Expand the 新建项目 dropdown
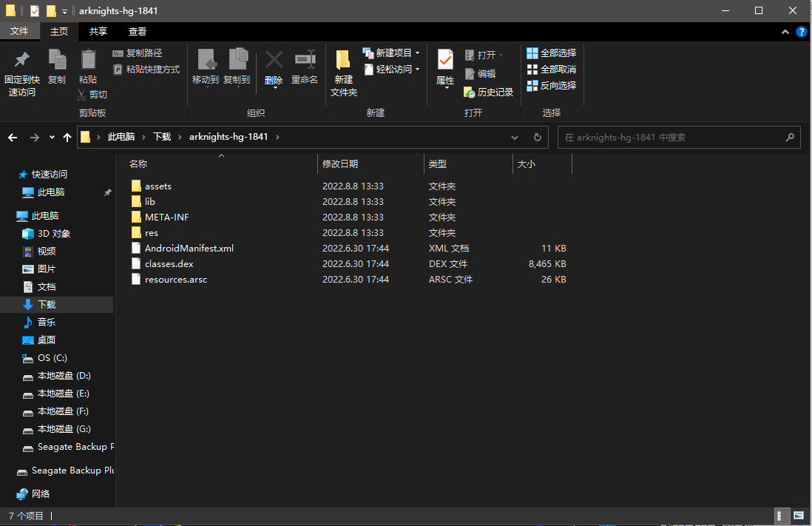 [417, 53]
